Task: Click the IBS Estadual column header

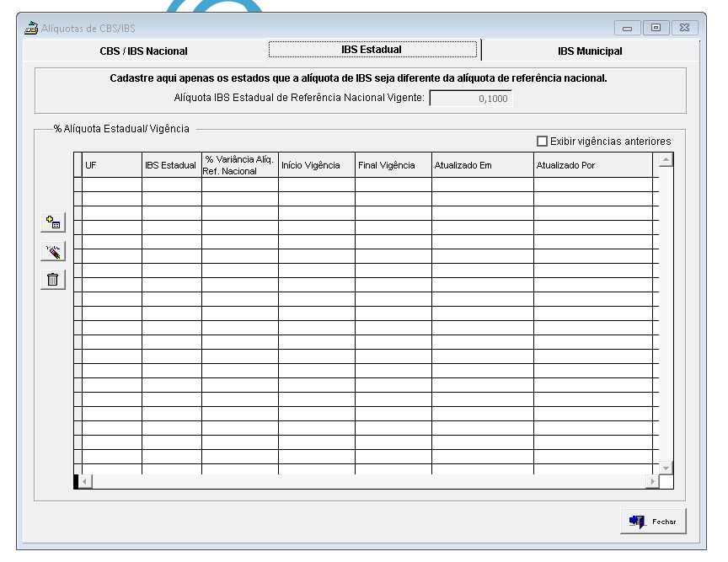Action: pyautogui.click(x=171, y=165)
